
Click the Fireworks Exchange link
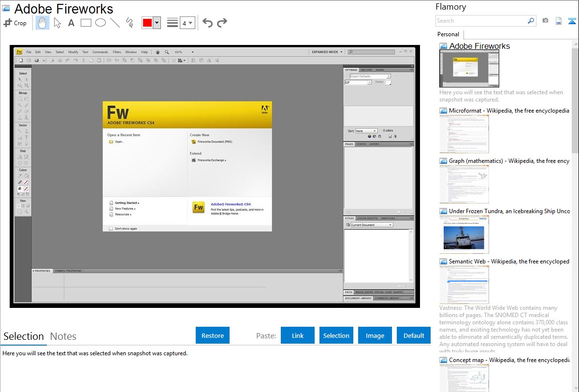212,160
